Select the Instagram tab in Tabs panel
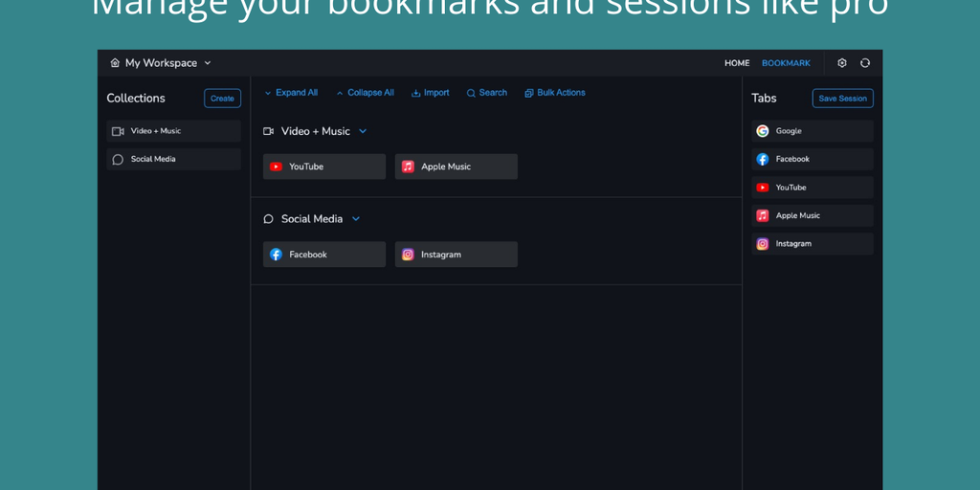The image size is (980, 490). (x=813, y=244)
